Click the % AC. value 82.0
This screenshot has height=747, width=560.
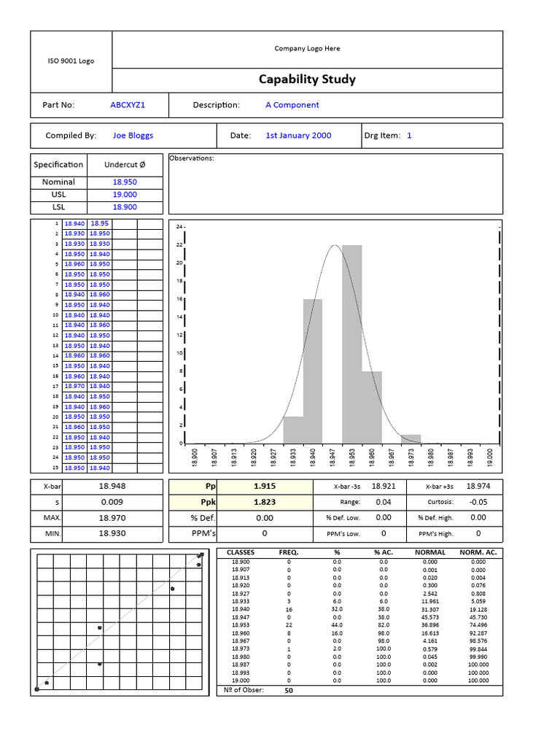click(x=384, y=625)
